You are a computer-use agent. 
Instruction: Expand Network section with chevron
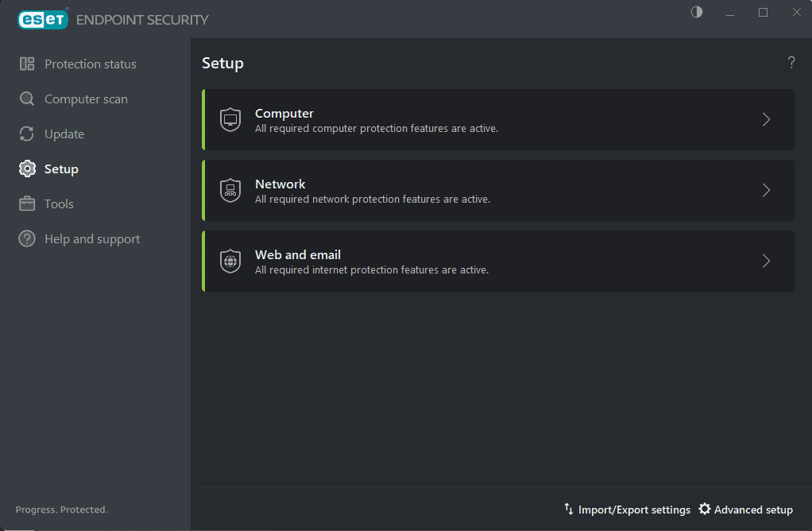coord(767,190)
